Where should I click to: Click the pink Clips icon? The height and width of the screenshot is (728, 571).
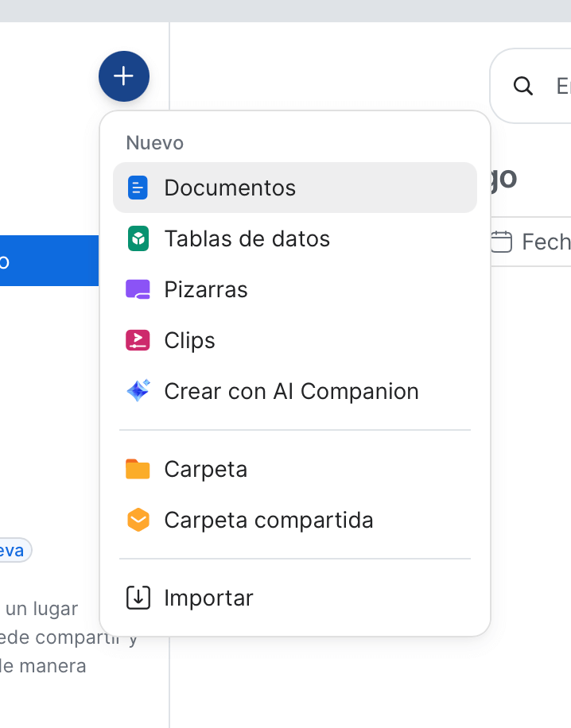pyautogui.click(x=138, y=340)
